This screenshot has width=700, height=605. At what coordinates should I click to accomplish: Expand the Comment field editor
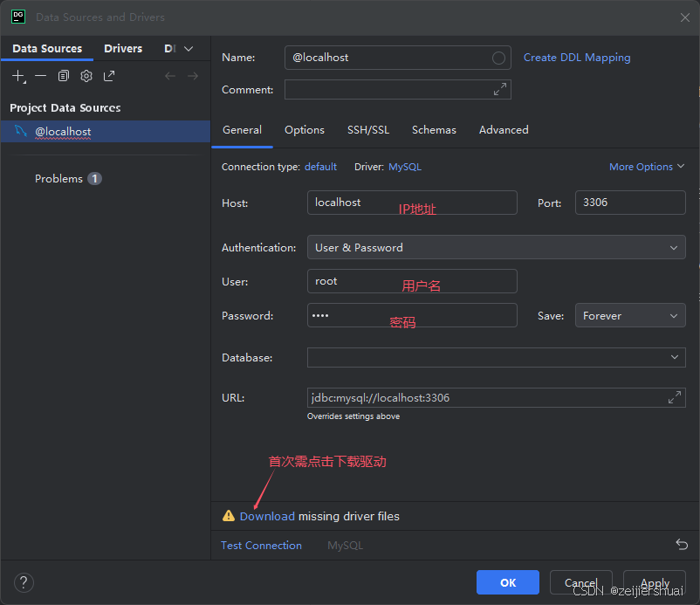499,89
